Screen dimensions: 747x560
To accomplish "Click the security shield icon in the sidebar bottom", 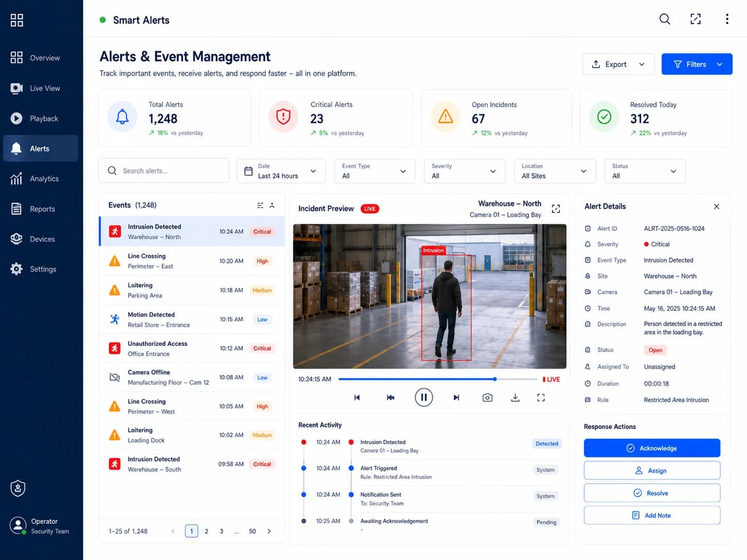I will (x=18, y=488).
